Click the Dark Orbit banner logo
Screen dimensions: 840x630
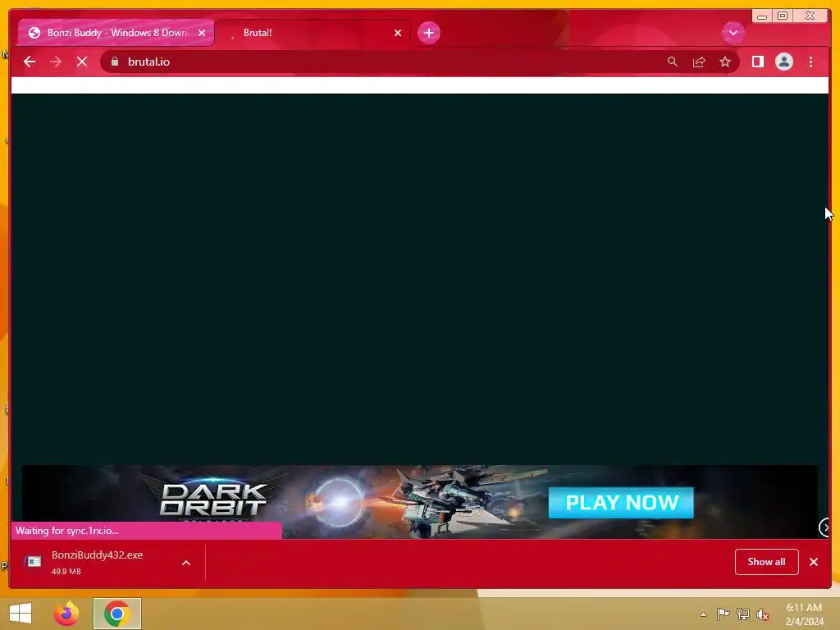213,500
